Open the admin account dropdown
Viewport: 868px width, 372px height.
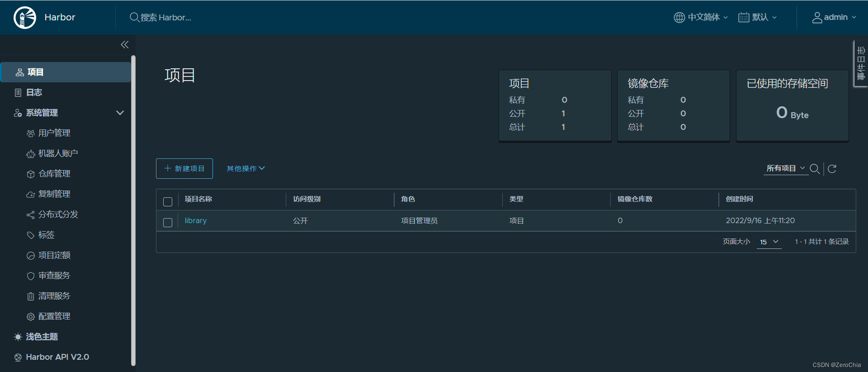834,17
